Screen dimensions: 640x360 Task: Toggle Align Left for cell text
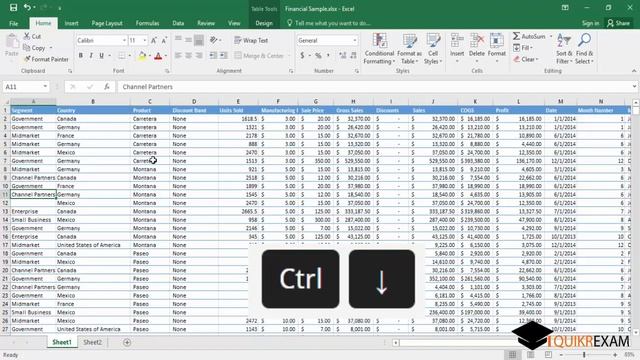coord(178,56)
